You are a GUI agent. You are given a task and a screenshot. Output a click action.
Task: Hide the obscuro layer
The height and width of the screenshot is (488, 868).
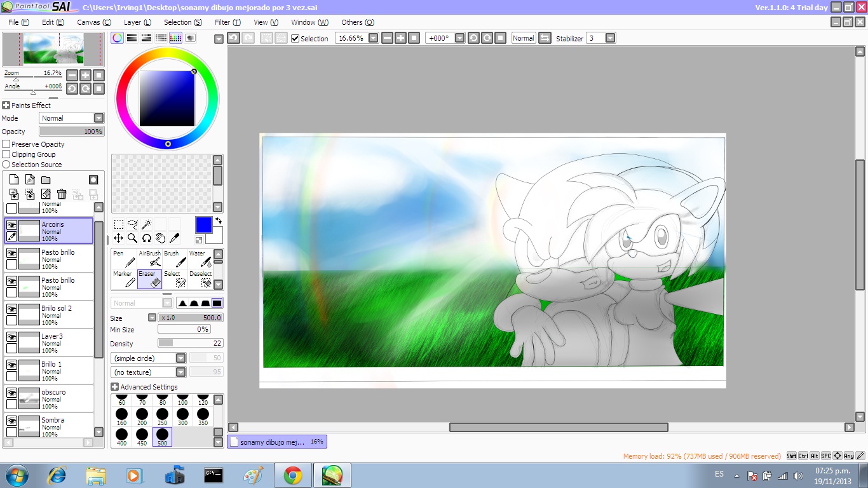(x=11, y=393)
